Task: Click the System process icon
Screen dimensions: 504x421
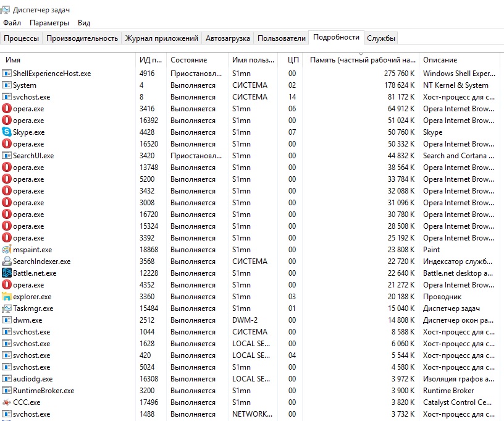Action: (x=6, y=85)
